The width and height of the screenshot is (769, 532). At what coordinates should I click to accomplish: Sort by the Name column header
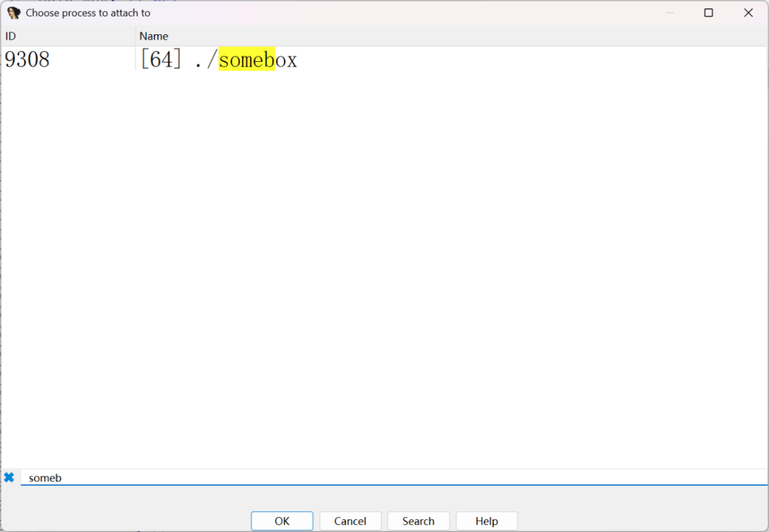pyautogui.click(x=451, y=36)
